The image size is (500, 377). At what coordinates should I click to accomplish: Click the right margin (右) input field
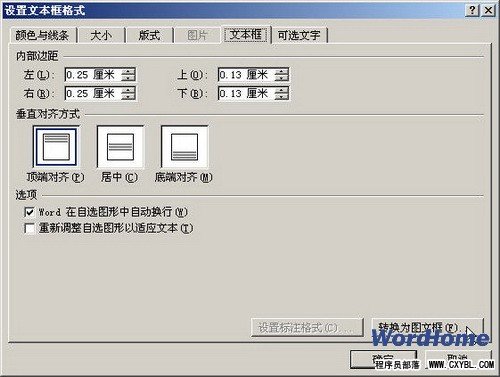(x=93, y=93)
